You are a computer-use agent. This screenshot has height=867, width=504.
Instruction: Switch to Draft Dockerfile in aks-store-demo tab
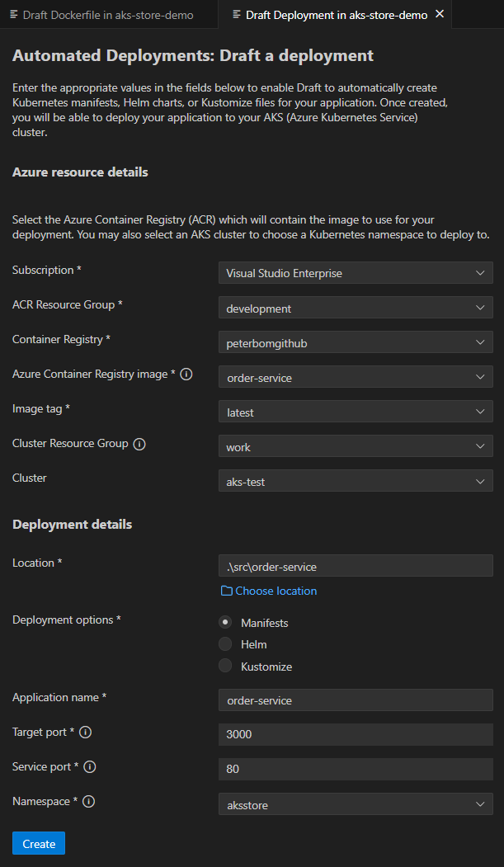point(109,14)
